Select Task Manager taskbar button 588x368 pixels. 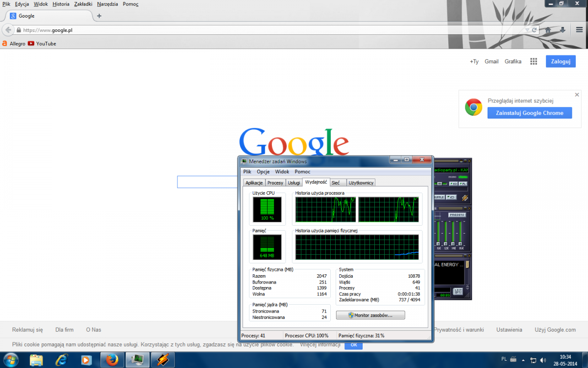point(137,360)
